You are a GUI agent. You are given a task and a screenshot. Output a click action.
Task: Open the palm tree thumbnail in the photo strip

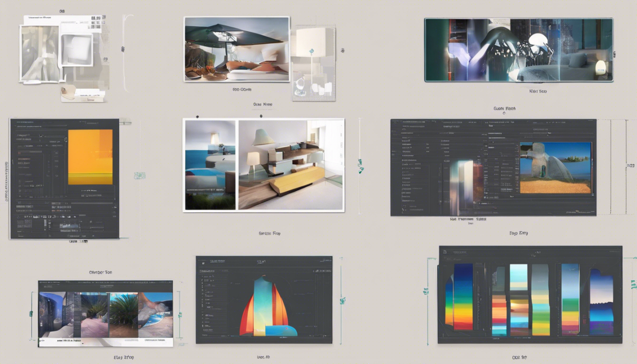(123, 315)
